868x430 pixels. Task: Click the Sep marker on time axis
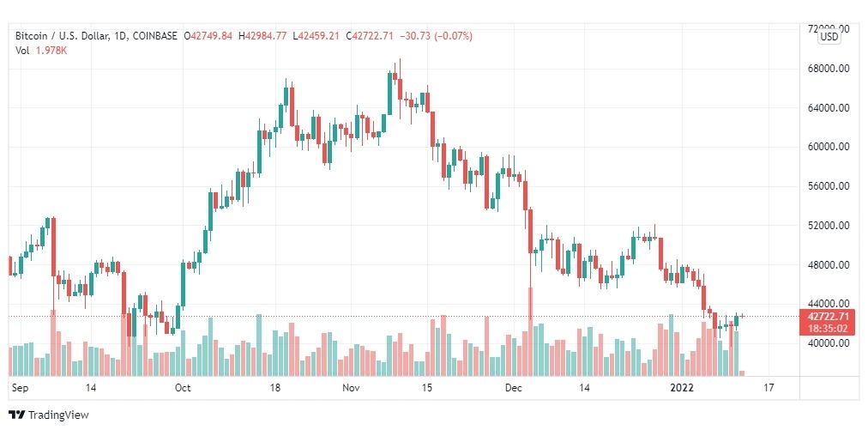coord(20,387)
